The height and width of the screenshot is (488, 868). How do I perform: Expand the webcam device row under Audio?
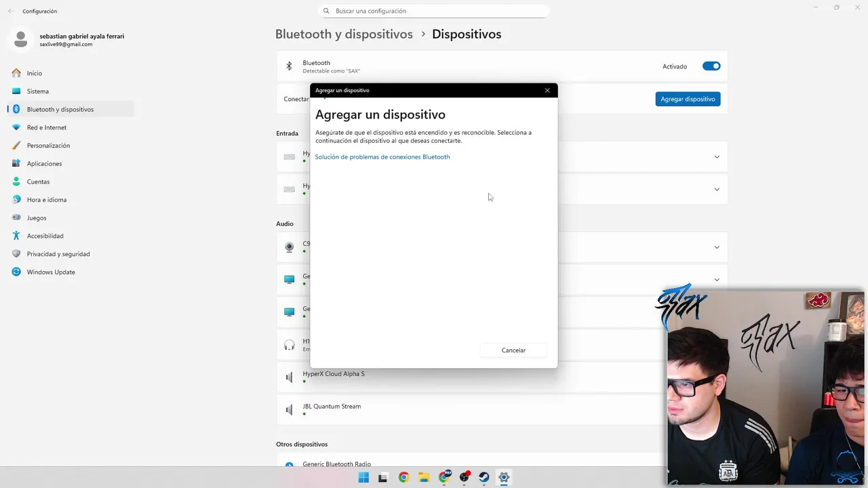click(717, 247)
